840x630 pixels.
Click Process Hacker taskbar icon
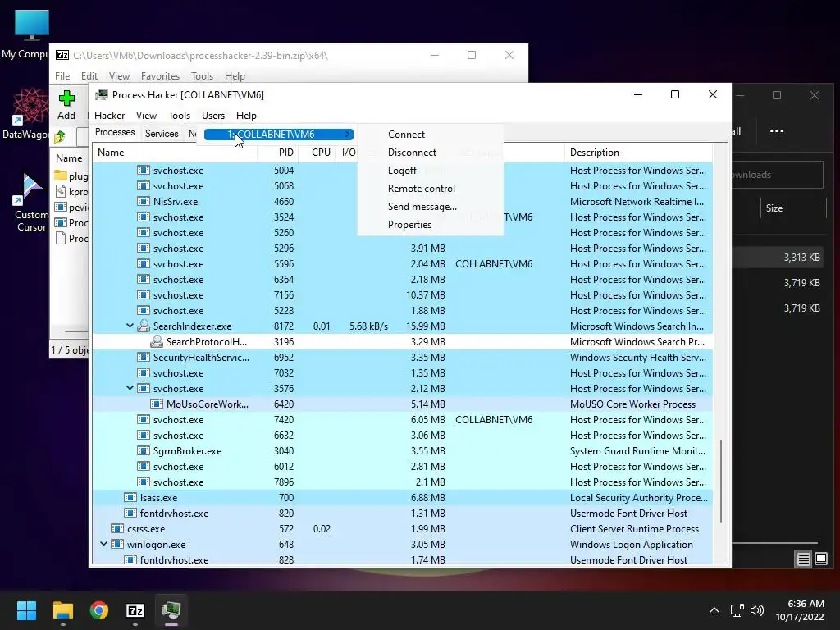click(x=171, y=610)
